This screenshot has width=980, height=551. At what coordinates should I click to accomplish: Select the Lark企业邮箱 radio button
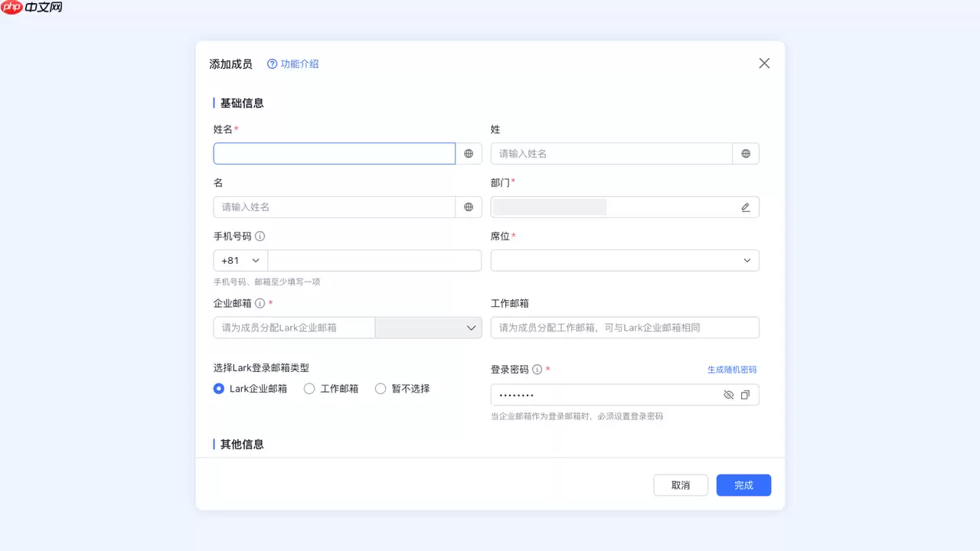click(217, 389)
